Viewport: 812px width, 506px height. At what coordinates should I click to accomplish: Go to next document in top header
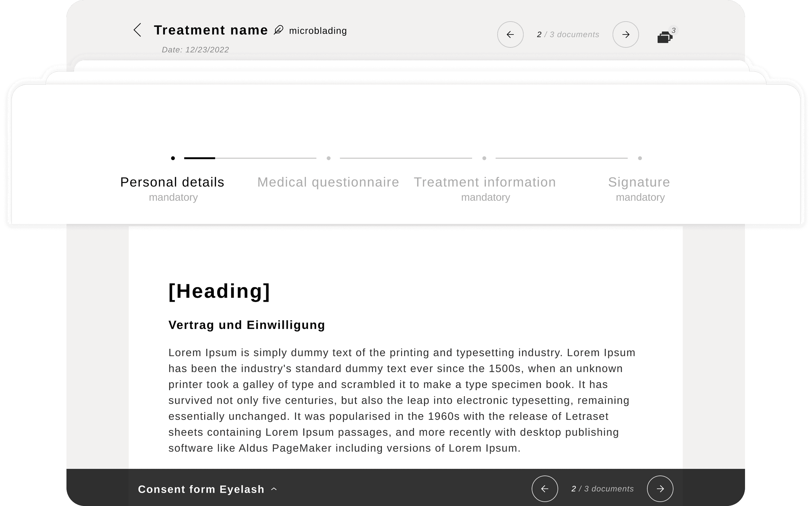[625, 35]
